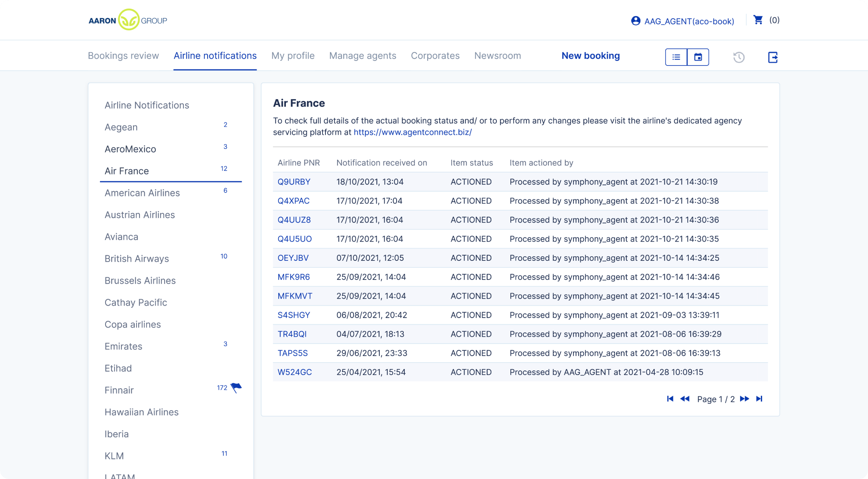The width and height of the screenshot is (868, 479).
Task: Open the Corporates tab
Action: pos(435,56)
